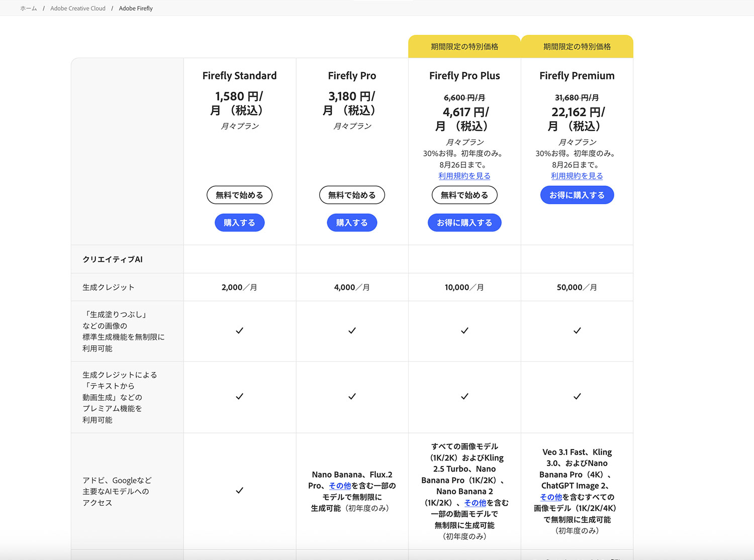Click the クリエイティブAI section header

tap(113, 259)
